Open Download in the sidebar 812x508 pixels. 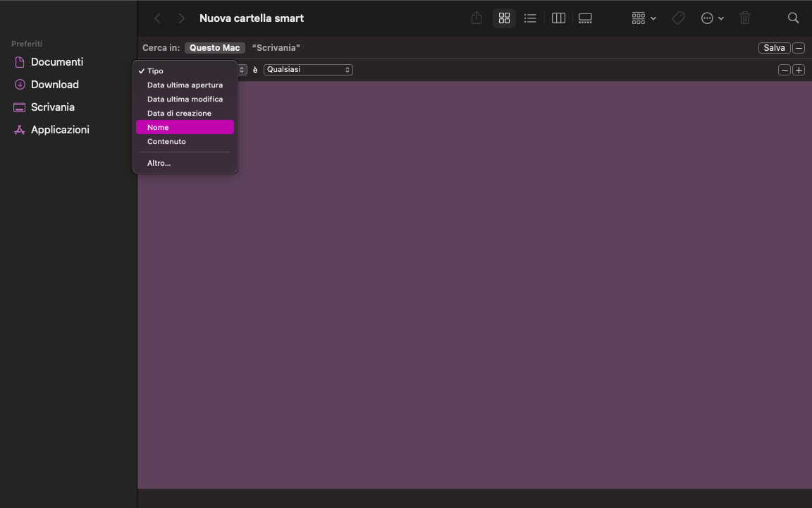[54, 85]
